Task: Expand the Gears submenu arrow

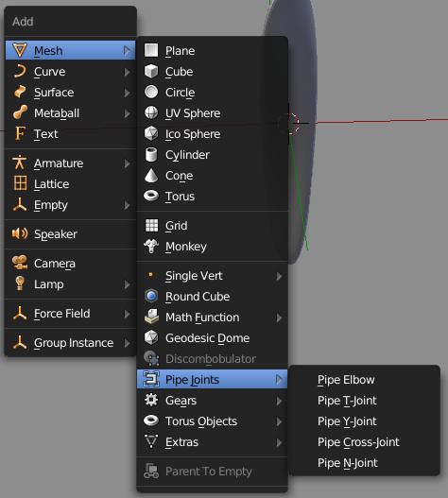Action: pyautogui.click(x=279, y=401)
